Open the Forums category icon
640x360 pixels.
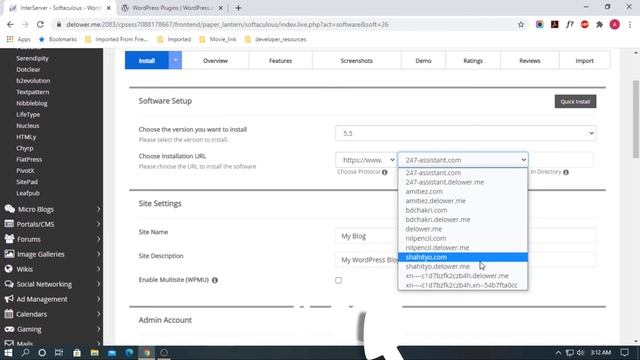[9, 239]
